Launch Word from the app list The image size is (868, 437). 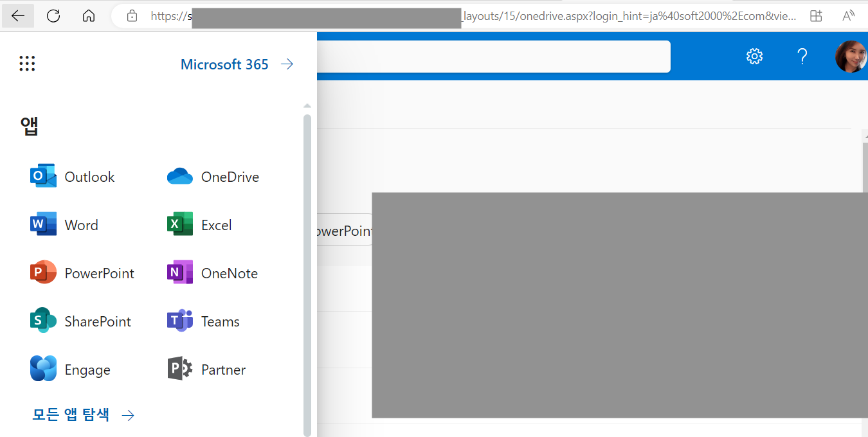[64, 225]
